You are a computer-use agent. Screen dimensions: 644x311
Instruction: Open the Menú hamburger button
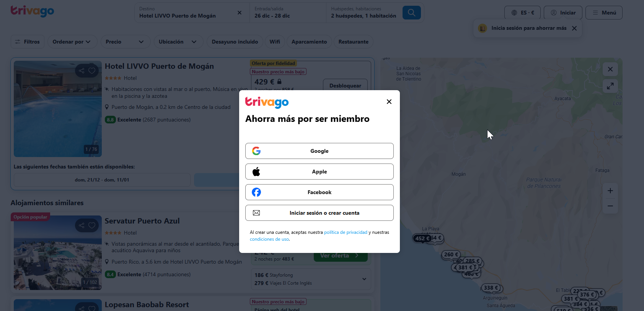coord(604,13)
